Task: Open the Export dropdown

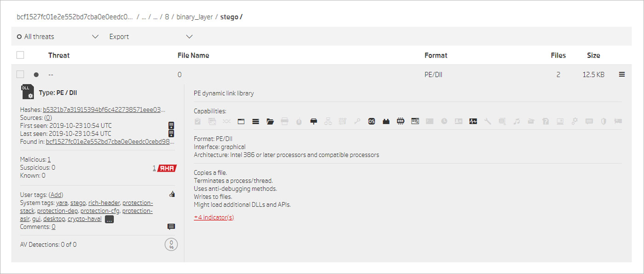Action: [151, 37]
